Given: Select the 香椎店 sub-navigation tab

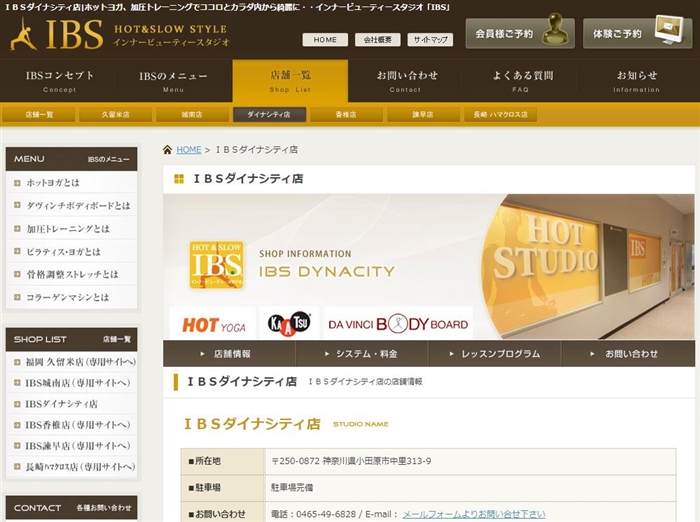Looking at the screenshot, I should [x=346, y=114].
